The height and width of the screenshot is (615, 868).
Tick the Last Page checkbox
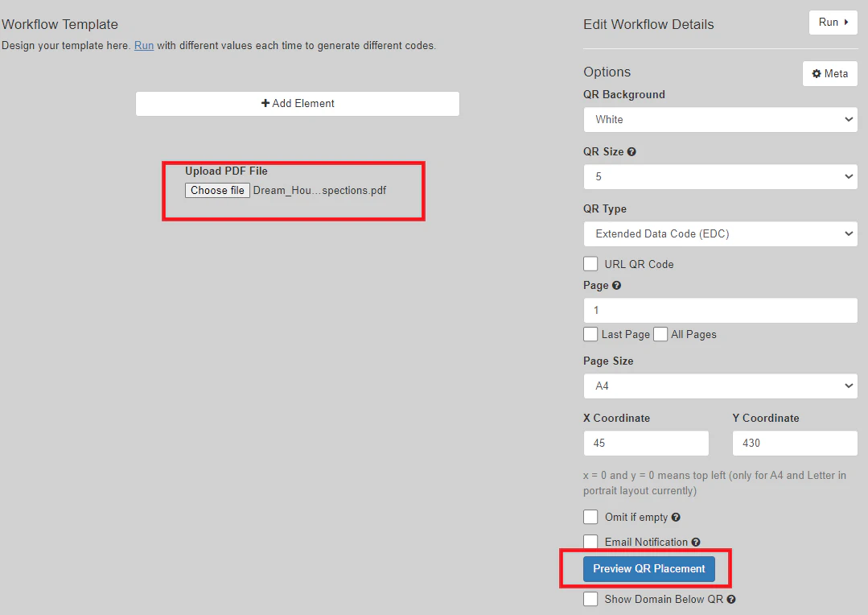591,334
